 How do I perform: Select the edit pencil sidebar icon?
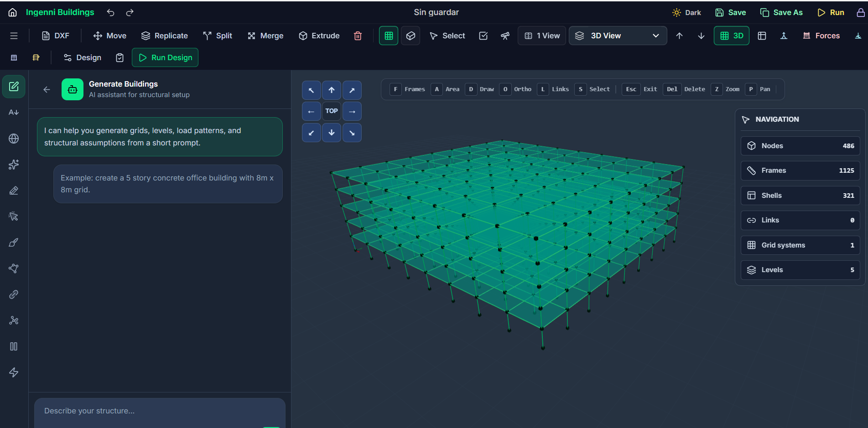coord(14,87)
